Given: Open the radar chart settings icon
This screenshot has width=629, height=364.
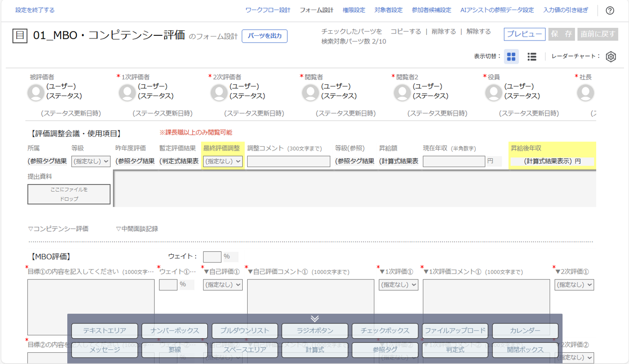Looking at the screenshot, I should pos(611,57).
